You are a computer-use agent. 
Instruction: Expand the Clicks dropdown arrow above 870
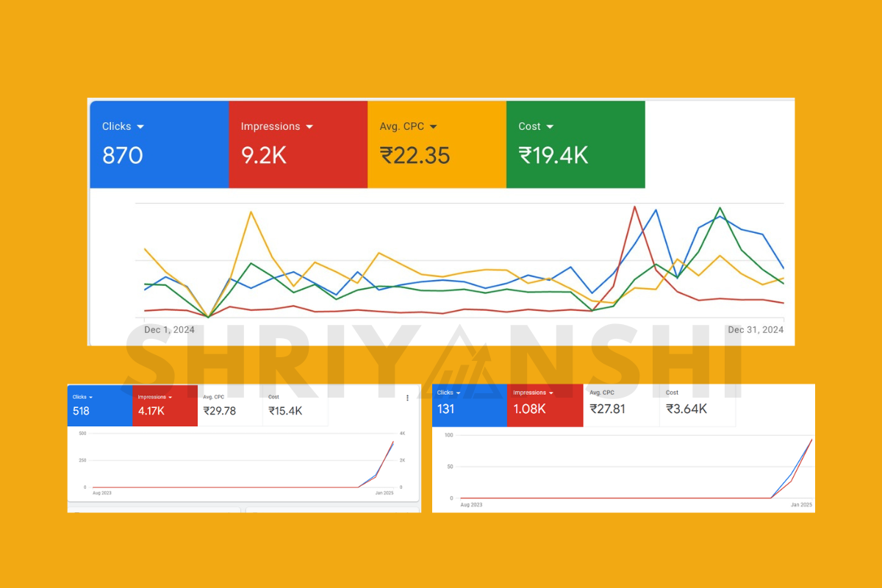pyautogui.click(x=140, y=127)
